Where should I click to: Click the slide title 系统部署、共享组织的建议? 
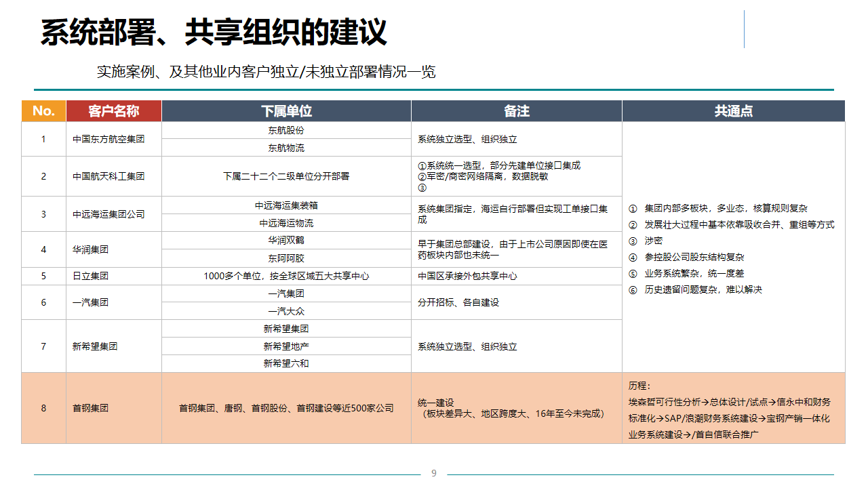(214, 32)
